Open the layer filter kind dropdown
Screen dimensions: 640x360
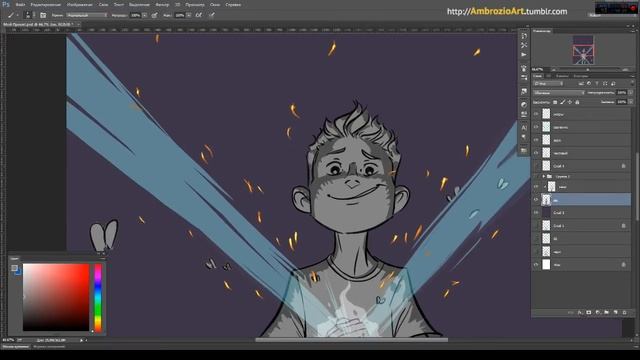[548, 84]
